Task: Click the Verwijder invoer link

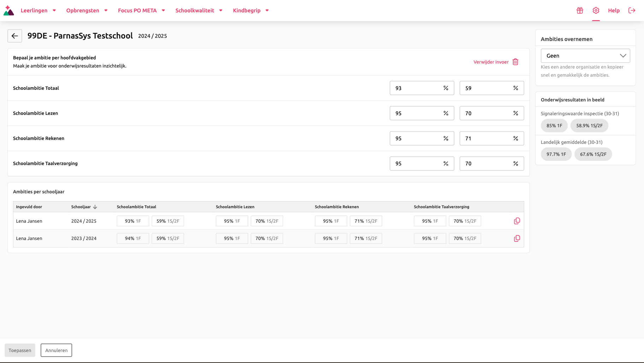Action: (x=491, y=62)
